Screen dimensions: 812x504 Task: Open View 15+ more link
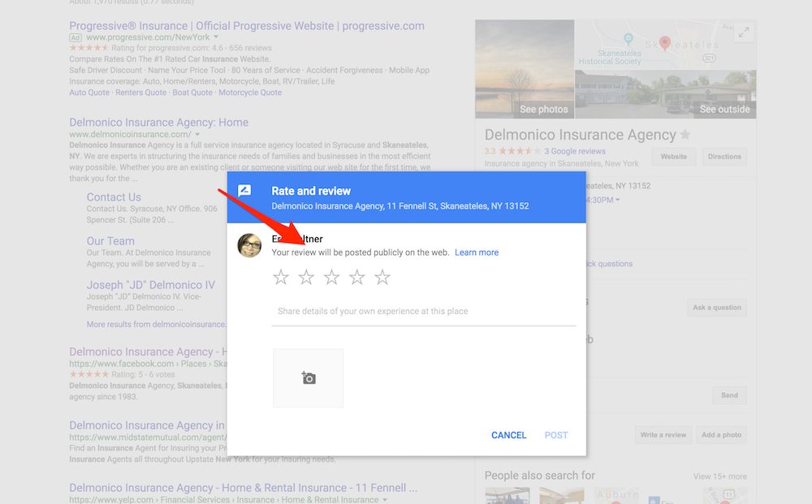click(719, 476)
